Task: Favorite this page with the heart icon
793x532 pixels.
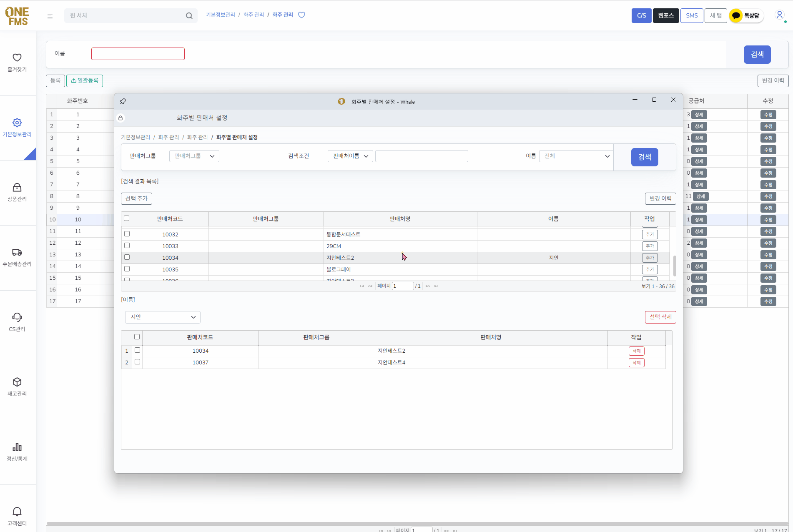Action: [x=302, y=15]
